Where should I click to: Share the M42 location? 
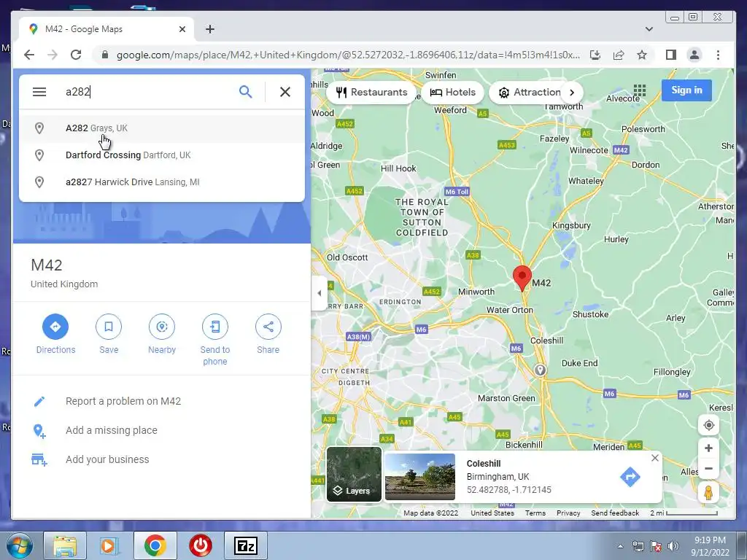pos(268,334)
